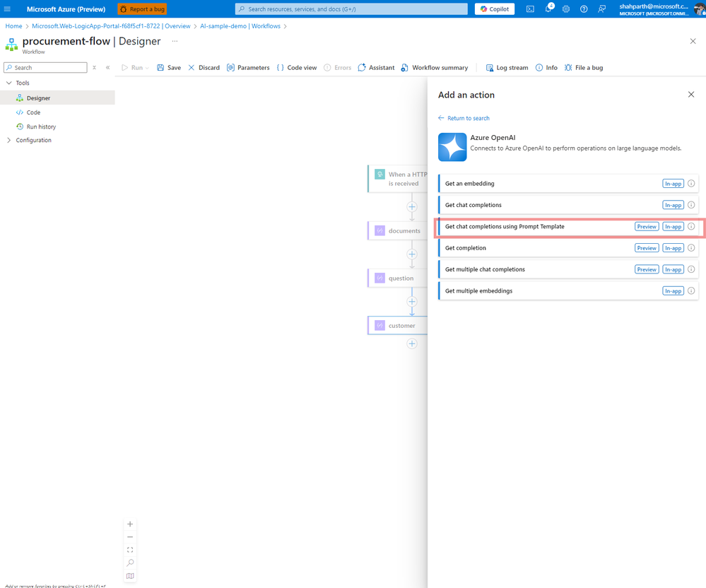The image size is (706, 588).
Task: Open the notifications bell
Action: tap(548, 9)
